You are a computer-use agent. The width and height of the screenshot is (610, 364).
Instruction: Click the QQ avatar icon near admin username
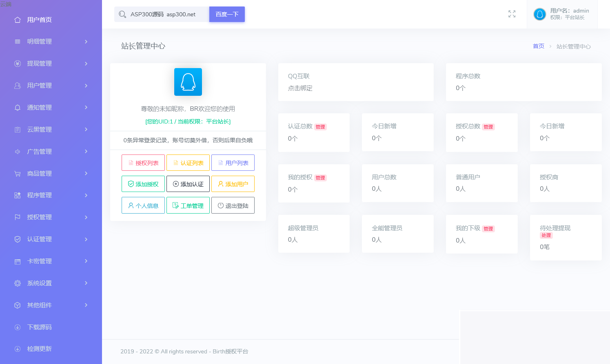click(539, 14)
